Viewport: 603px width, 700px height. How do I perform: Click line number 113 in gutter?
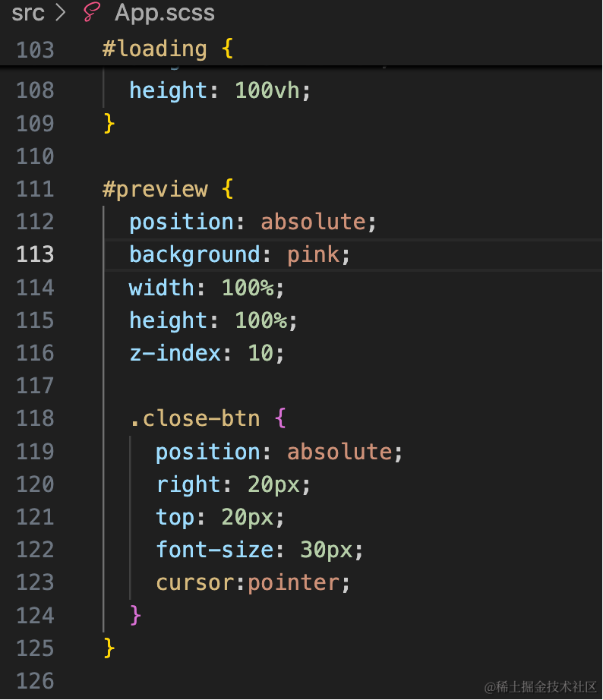point(35,254)
